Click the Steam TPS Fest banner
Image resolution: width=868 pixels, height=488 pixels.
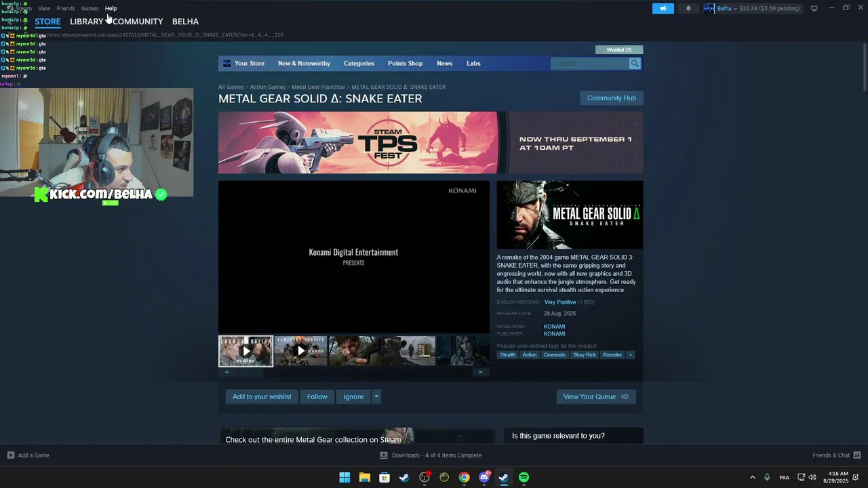coord(431,143)
